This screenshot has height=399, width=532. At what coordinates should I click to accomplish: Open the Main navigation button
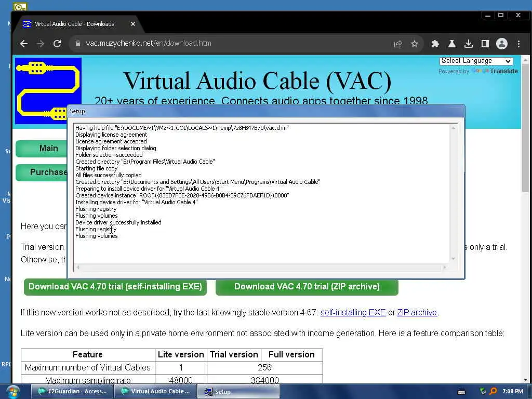pos(42,148)
